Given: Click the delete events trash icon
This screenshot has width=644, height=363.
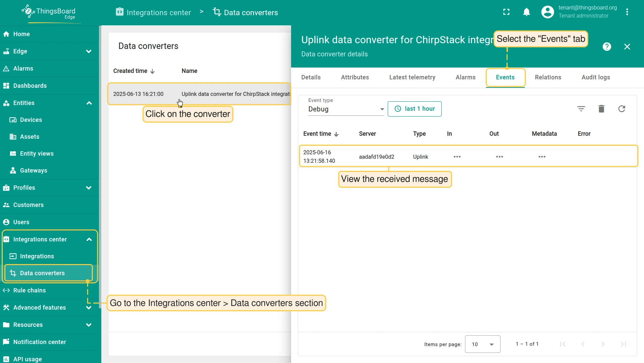Looking at the screenshot, I should pos(601,109).
